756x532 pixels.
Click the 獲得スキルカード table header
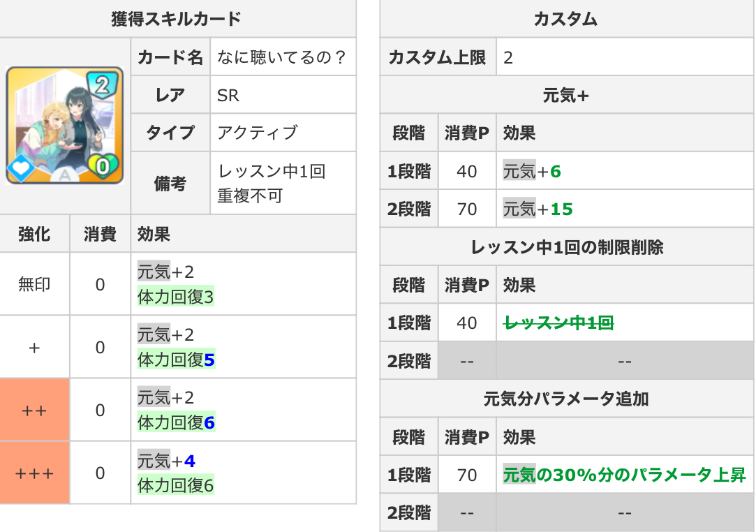(177, 19)
